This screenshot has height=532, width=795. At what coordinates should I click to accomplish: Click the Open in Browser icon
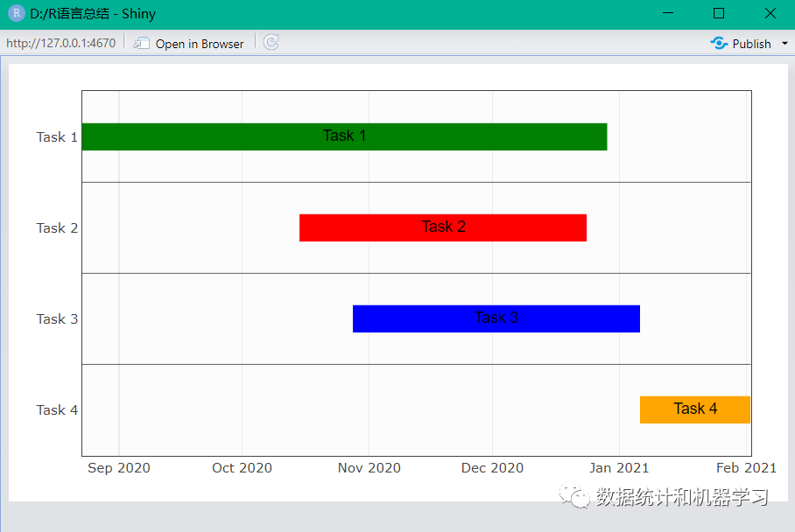pos(142,44)
